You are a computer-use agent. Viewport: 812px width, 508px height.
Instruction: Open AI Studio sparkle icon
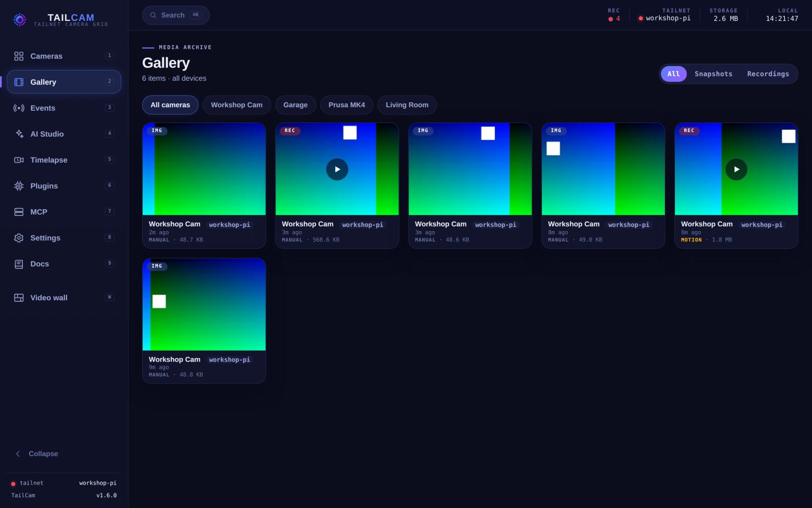pos(19,134)
